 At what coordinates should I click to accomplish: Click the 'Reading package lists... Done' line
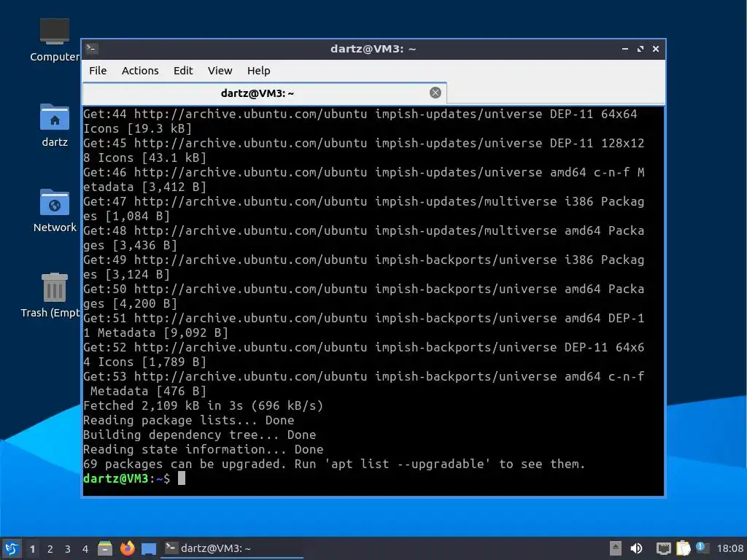[x=189, y=420]
